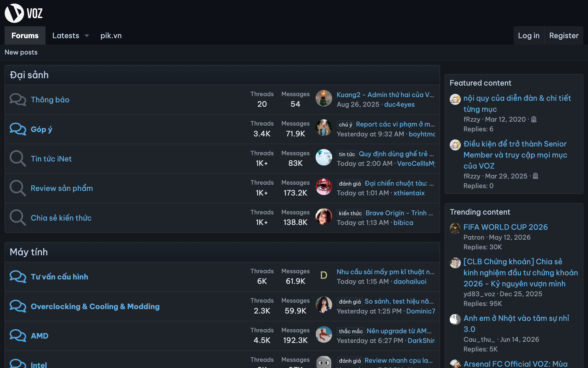Open Cau_thu_ avatar beside Anh em ở Nhật
This screenshot has height=368, width=588.
455,319
